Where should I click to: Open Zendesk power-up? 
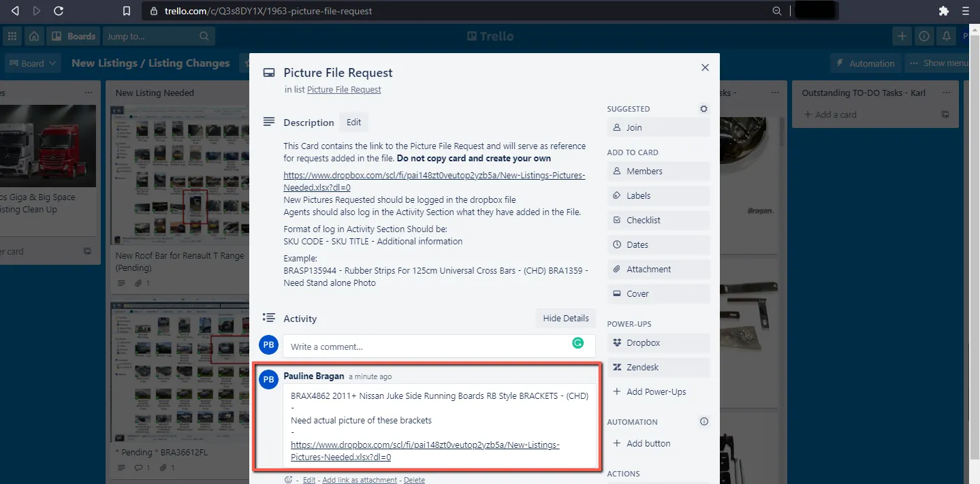pyautogui.click(x=659, y=367)
